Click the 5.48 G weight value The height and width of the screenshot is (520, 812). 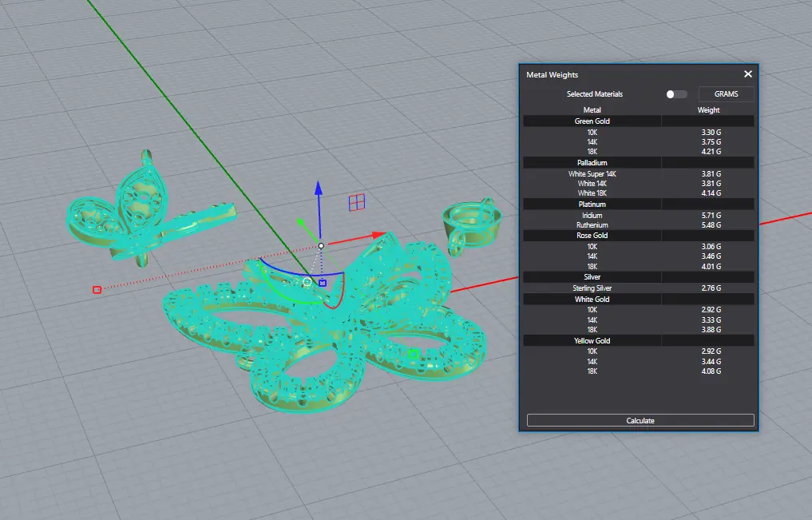[711, 224]
